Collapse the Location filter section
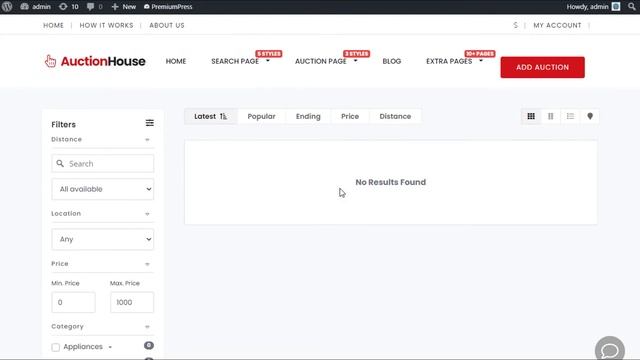This screenshot has height=360, width=640. pos(147,214)
